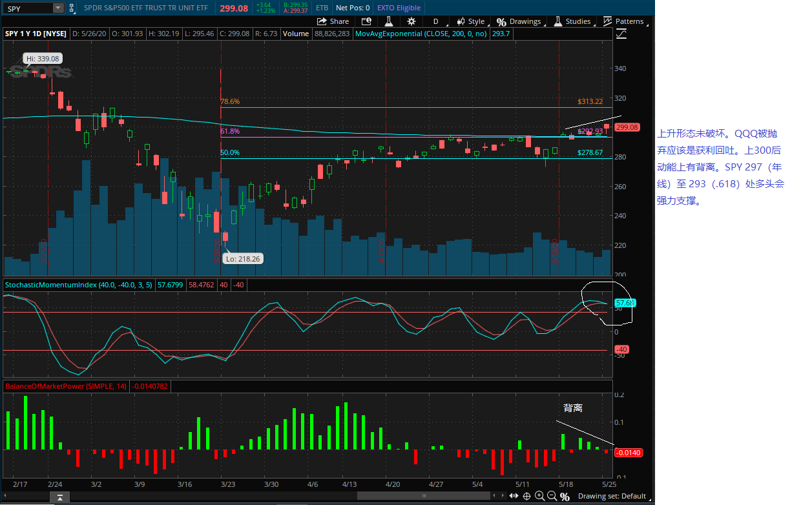
Task: Click the zoom in magnifier icon
Action: click(539, 496)
